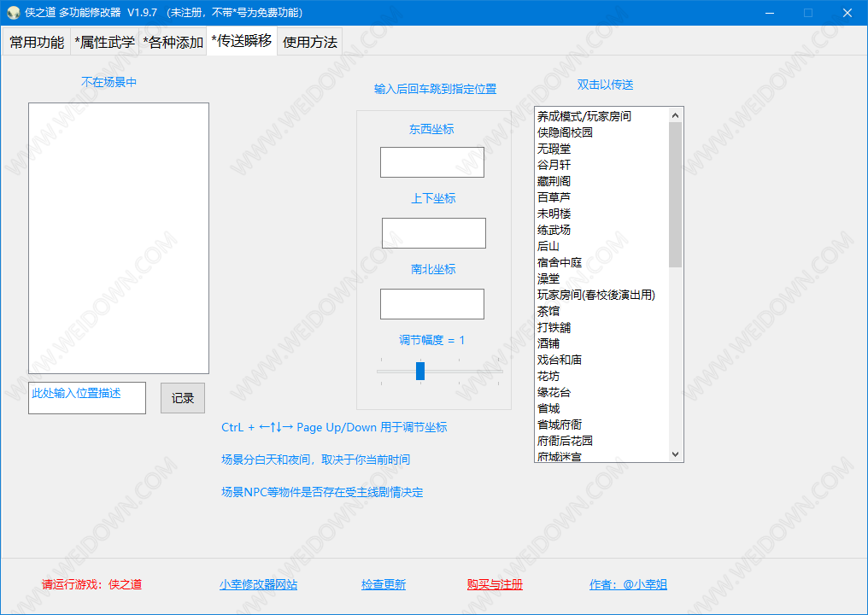Minimize the 侠之道 trainer window
868x615 pixels.
770,13
